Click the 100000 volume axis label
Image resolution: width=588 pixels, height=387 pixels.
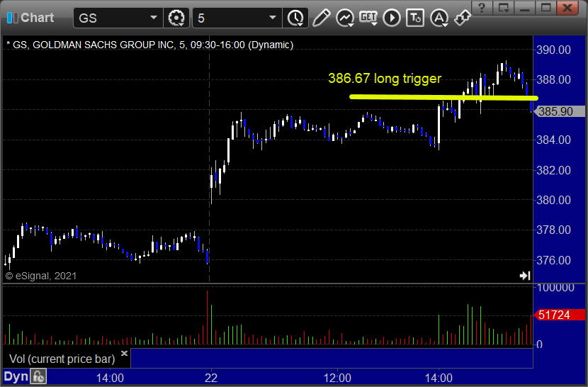point(555,288)
